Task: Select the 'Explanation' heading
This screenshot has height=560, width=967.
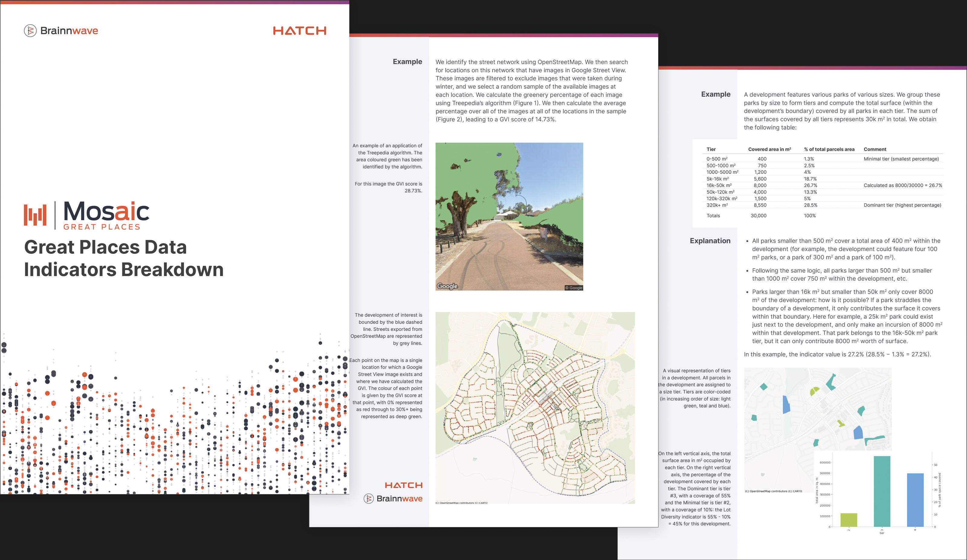Action: coord(710,241)
